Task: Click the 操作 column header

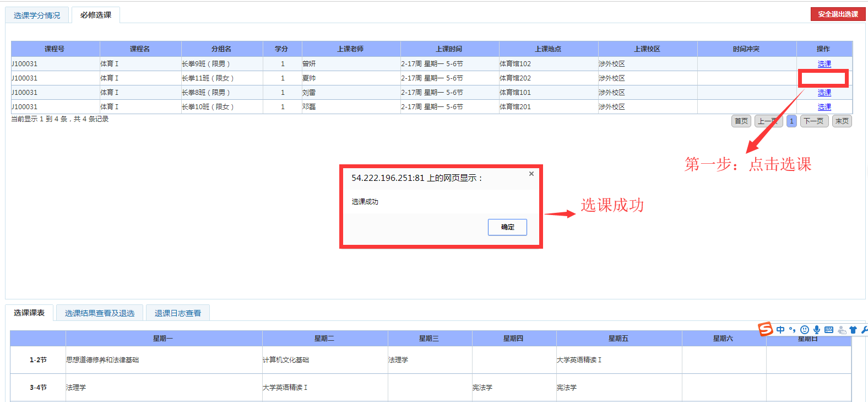Action: click(823, 49)
